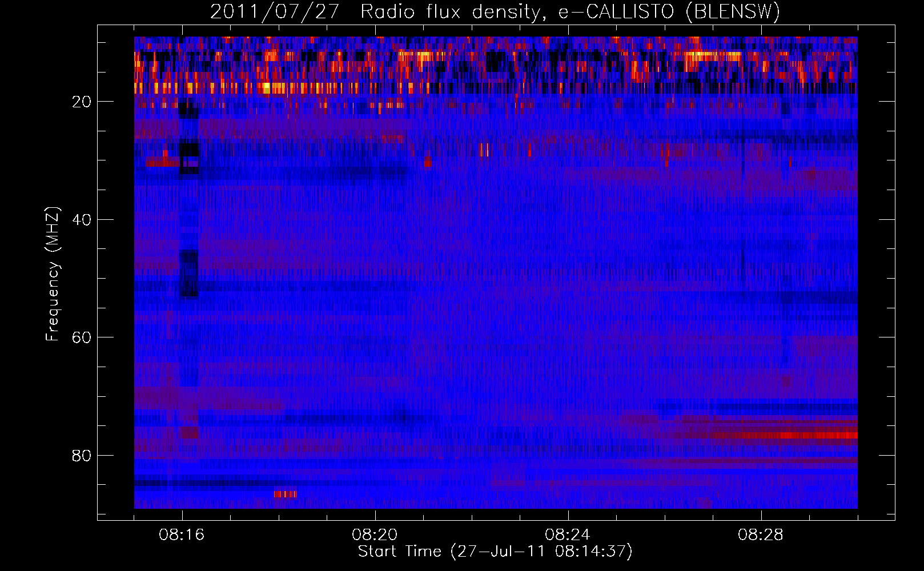Click the 'Start Time (27-Jul-11 08:14:37)' label
Image resolution: width=924 pixels, height=571 pixels.
pos(495,552)
